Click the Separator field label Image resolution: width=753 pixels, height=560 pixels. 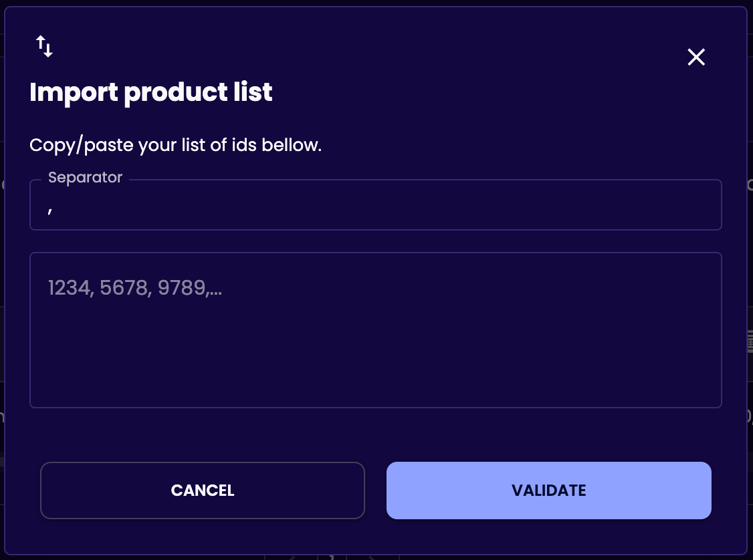click(85, 177)
